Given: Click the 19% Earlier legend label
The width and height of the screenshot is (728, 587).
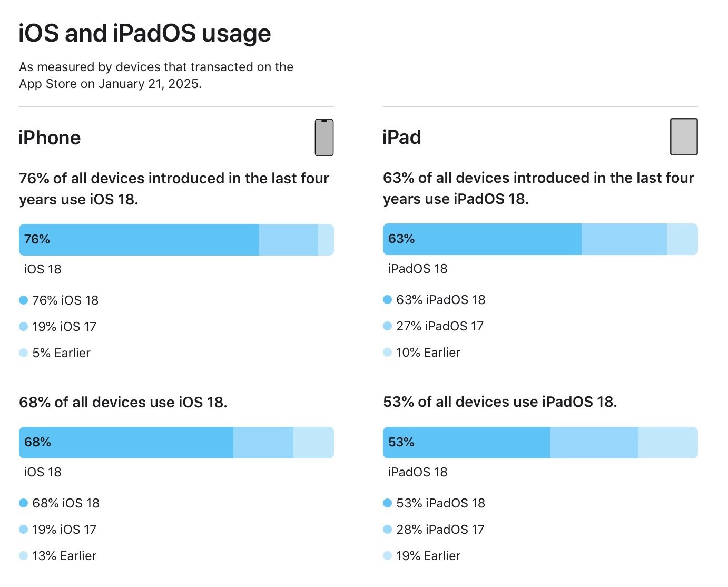Looking at the screenshot, I should 428,556.
